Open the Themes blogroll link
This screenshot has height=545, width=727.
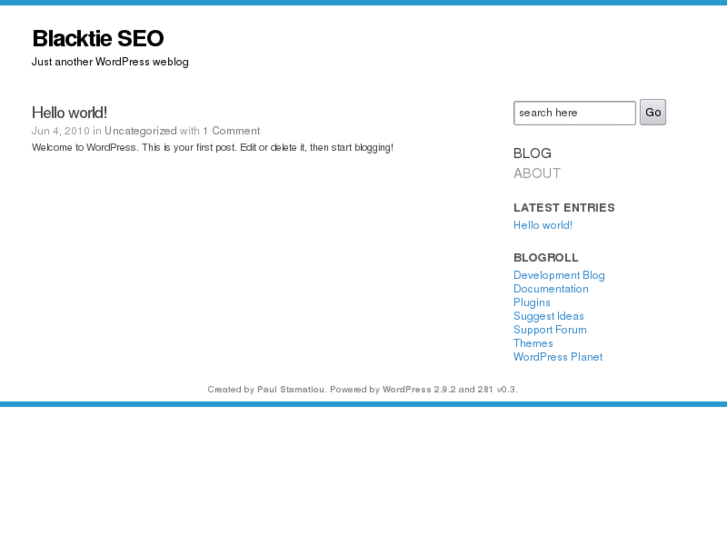533,343
